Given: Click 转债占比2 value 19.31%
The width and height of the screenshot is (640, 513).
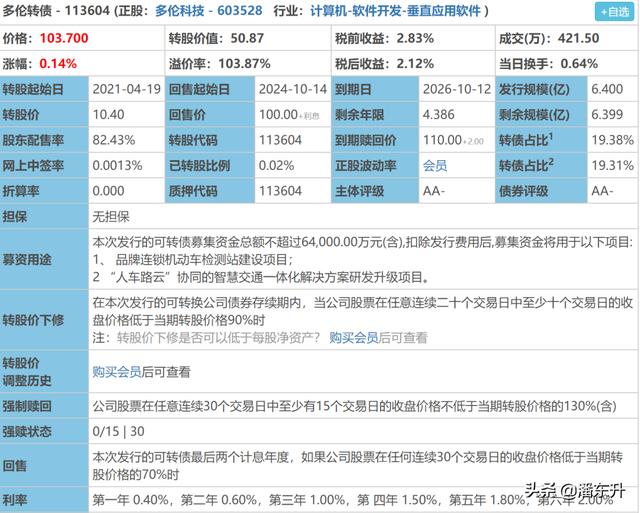Looking at the screenshot, I should 613,166.
